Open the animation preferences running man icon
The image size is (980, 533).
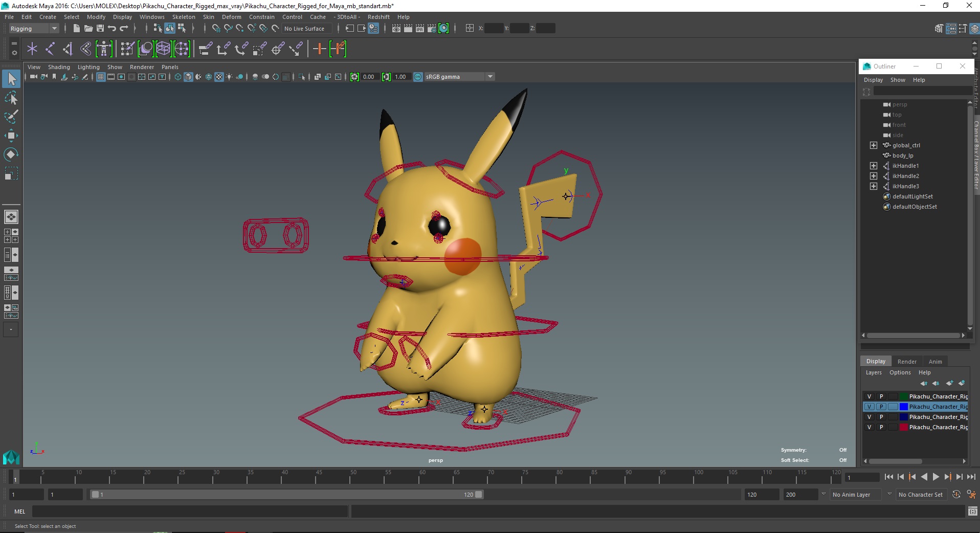(x=971, y=495)
